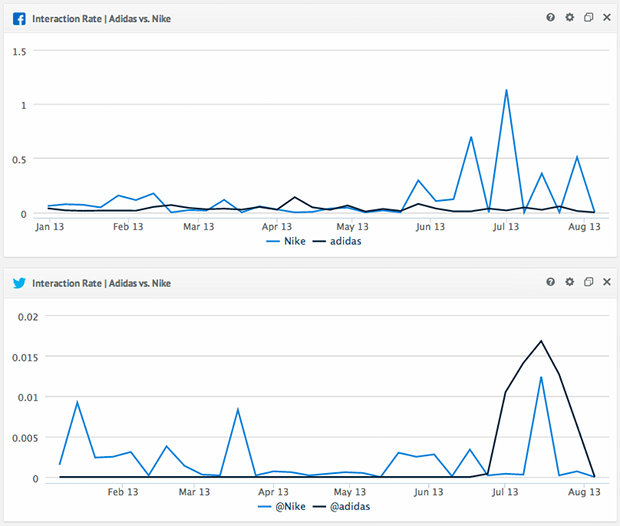The height and width of the screenshot is (526, 620).
Task: Click the Jan 13 axis label on Facebook chart
Action: (x=49, y=227)
